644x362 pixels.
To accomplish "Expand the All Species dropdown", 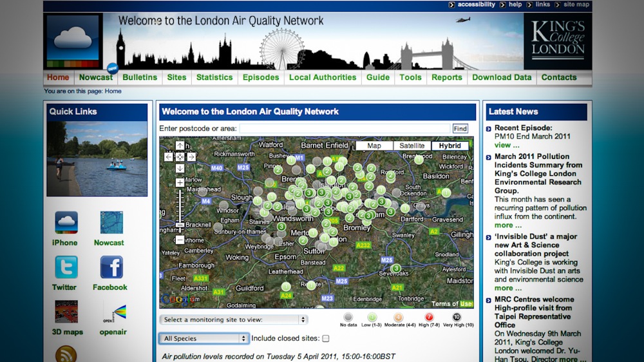I will pos(204,338).
